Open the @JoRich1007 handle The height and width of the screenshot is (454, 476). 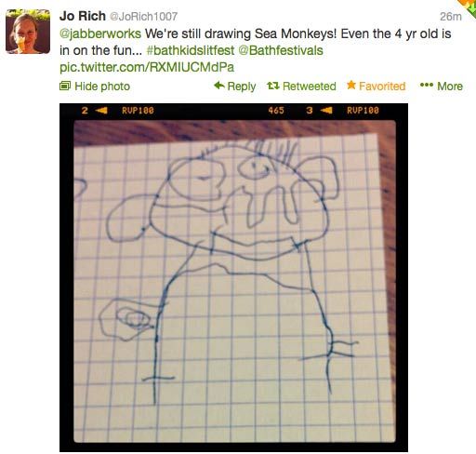(144, 17)
